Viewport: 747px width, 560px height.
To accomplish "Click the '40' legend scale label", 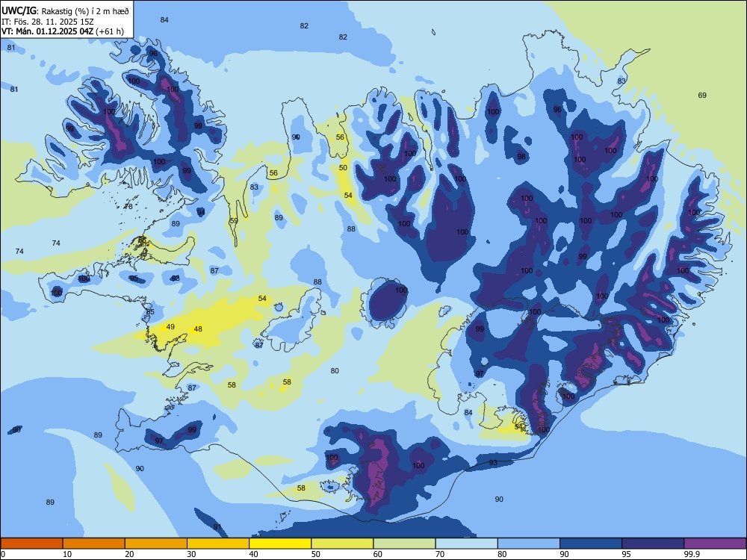I will [x=253, y=554].
